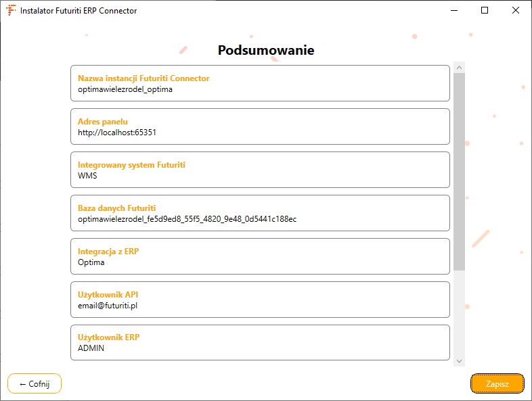Maximize the installer window
532x401 pixels.
[x=485, y=11]
